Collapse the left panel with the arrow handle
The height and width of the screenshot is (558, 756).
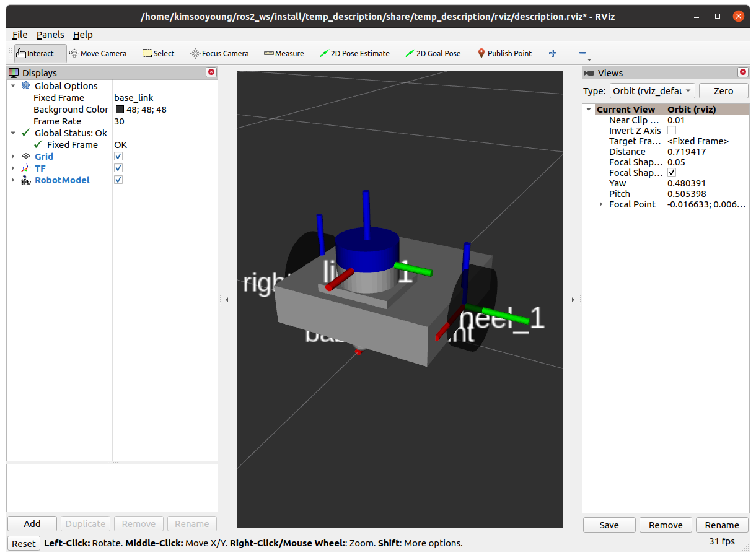click(227, 300)
